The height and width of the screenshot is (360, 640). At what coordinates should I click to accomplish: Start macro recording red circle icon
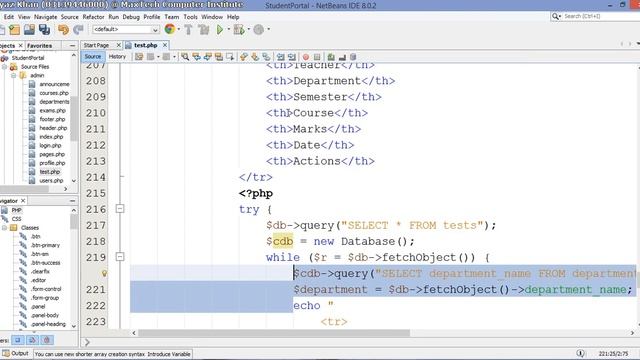pos(306,57)
